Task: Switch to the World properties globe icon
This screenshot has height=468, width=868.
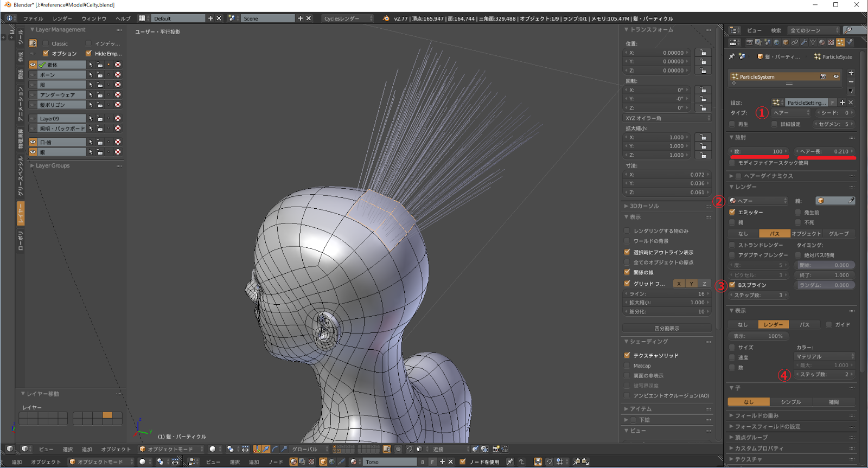Action: (x=776, y=42)
